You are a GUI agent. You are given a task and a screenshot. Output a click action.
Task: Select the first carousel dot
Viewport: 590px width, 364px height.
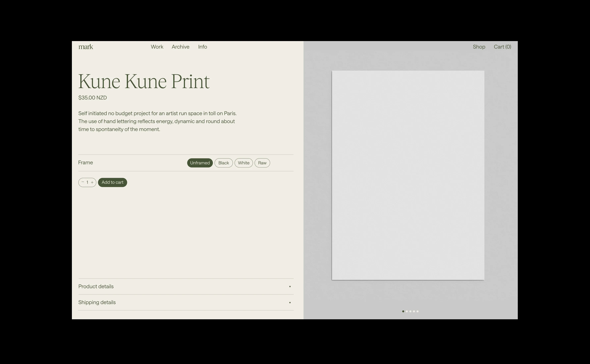pyautogui.click(x=403, y=311)
